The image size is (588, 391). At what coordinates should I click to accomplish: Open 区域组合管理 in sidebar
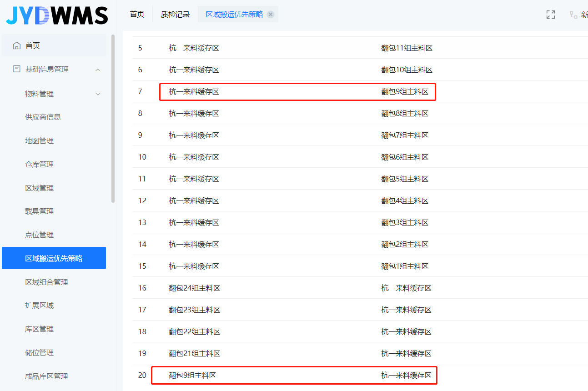point(47,282)
